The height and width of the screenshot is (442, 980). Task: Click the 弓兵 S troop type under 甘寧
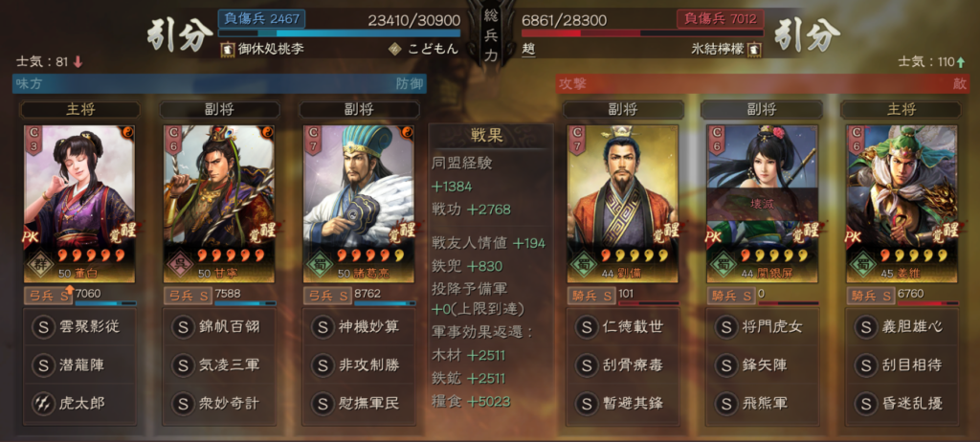187,296
